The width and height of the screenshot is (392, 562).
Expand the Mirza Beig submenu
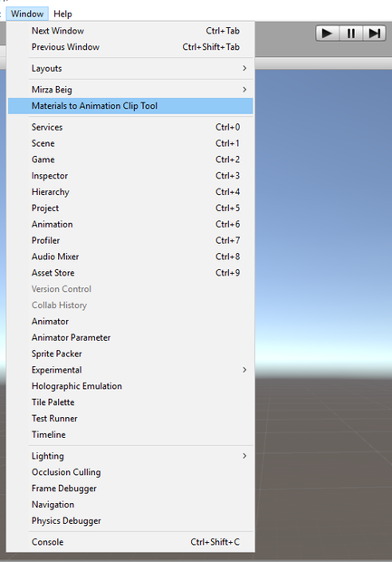tap(130, 90)
